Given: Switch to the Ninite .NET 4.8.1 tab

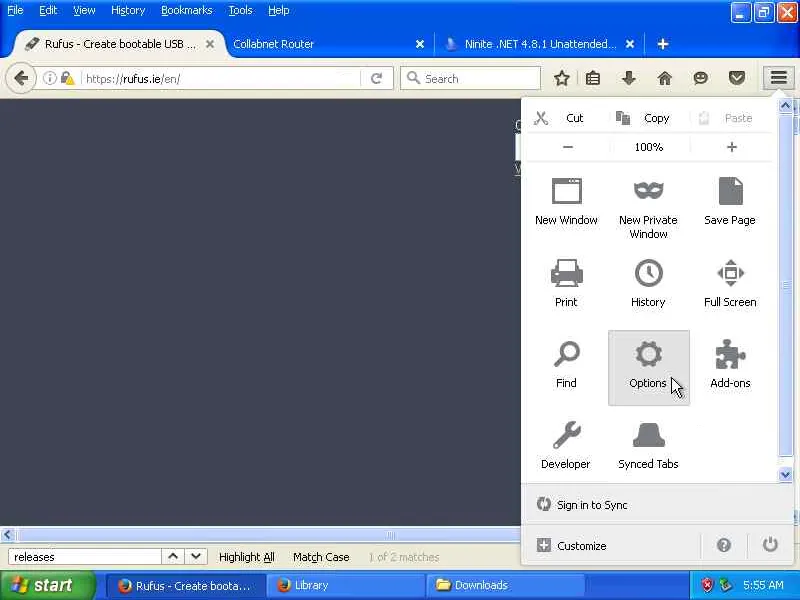Looking at the screenshot, I should coord(540,44).
